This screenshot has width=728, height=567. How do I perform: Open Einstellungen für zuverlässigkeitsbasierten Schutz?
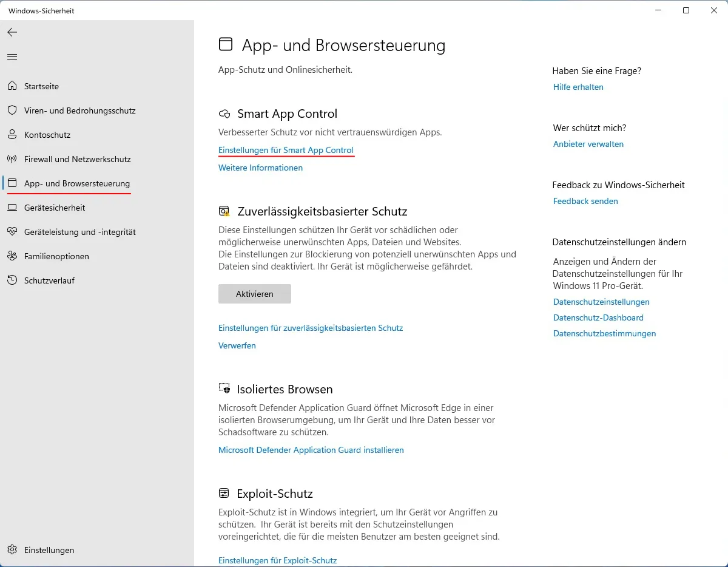coord(311,328)
